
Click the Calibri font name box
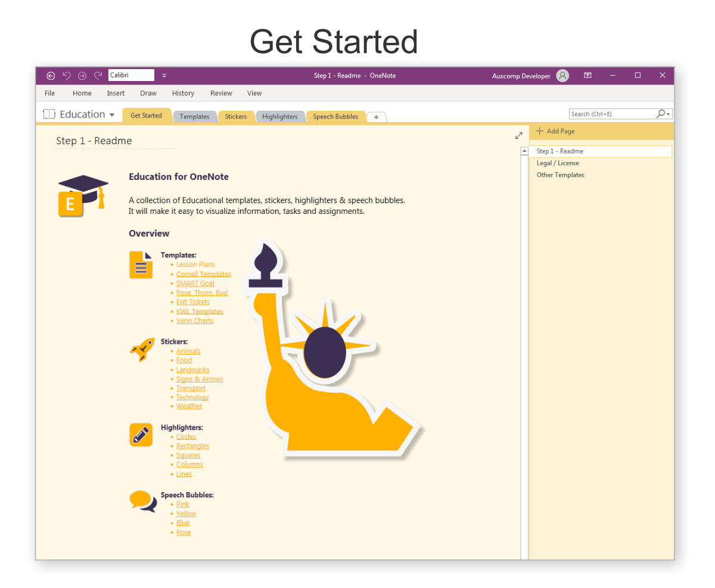[131, 75]
